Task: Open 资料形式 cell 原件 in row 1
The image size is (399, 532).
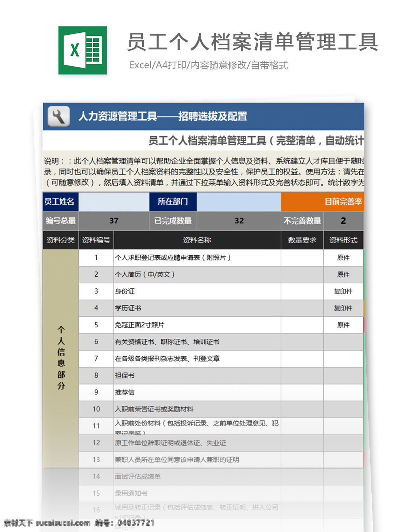Action: 343,258
